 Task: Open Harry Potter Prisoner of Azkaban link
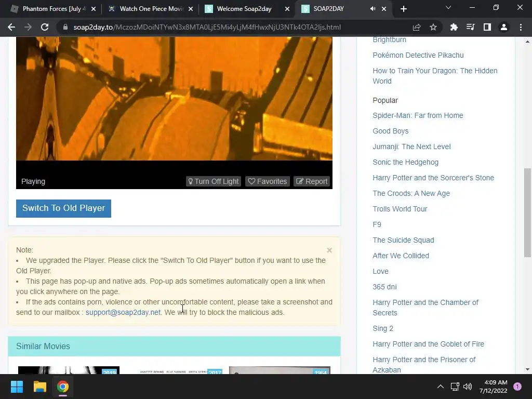point(424,365)
